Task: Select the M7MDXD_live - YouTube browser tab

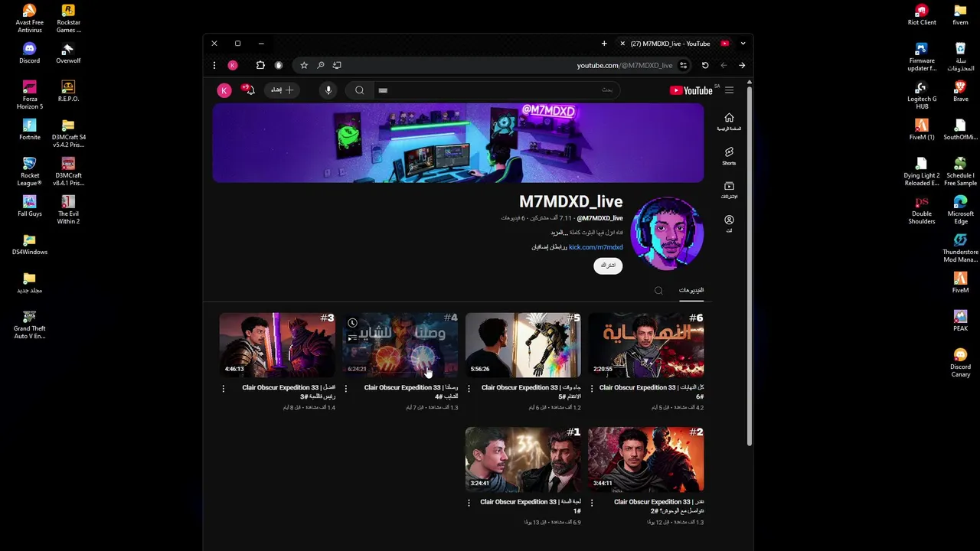Action: 674,44
